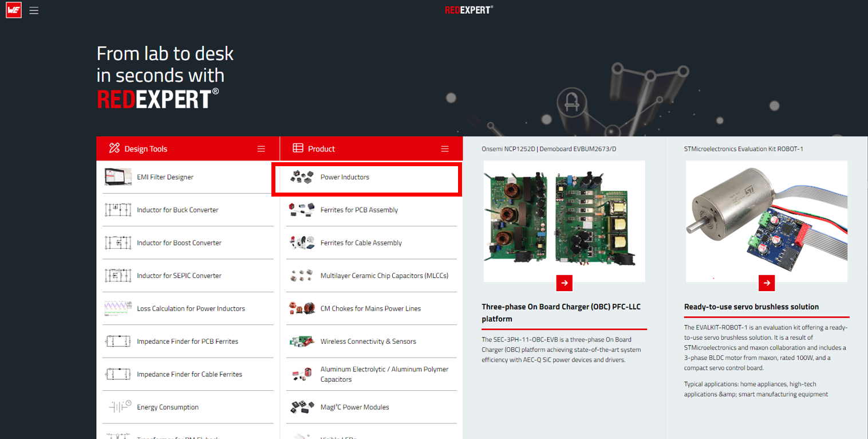Click the Product table icon
The image size is (868, 439).
[298, 148]
